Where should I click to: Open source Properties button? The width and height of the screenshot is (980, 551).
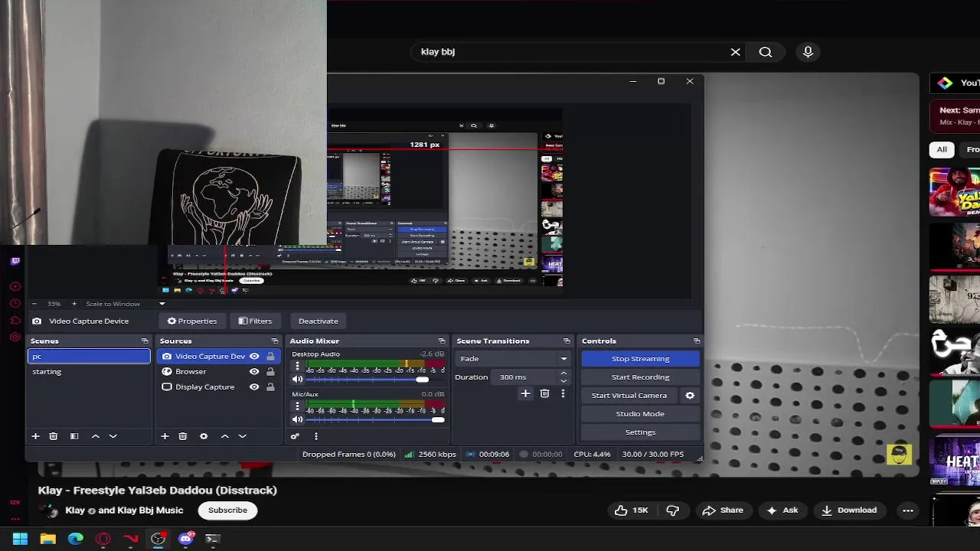(192, 321)
